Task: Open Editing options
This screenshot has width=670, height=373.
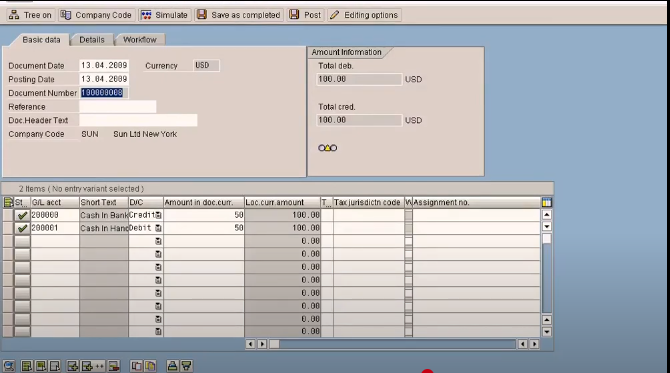Action: point(364,15)
